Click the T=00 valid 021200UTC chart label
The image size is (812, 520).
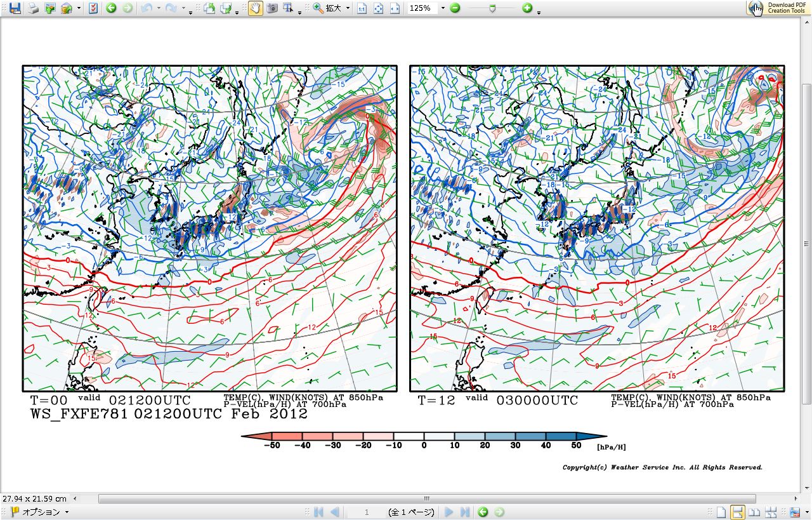(x=110, y=401)
